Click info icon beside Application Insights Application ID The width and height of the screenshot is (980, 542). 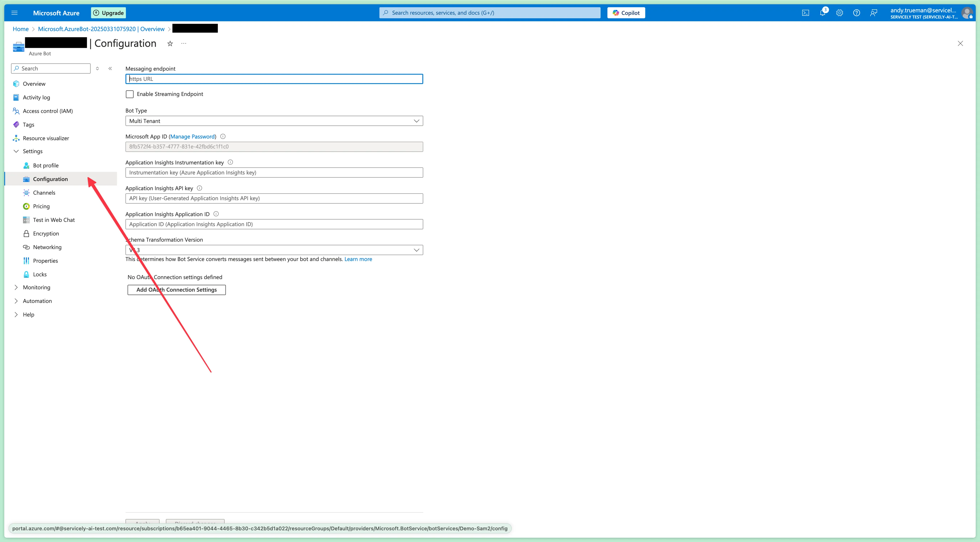(216, 214)
